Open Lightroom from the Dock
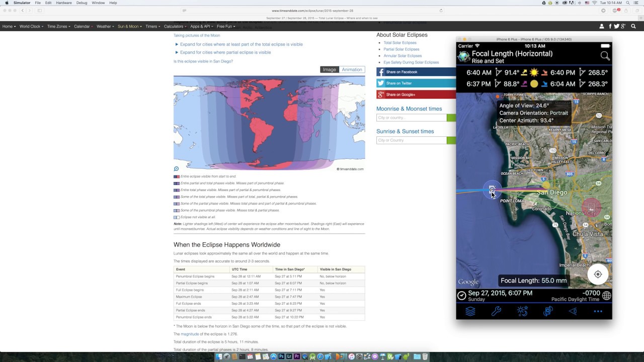 pos(289,356)
